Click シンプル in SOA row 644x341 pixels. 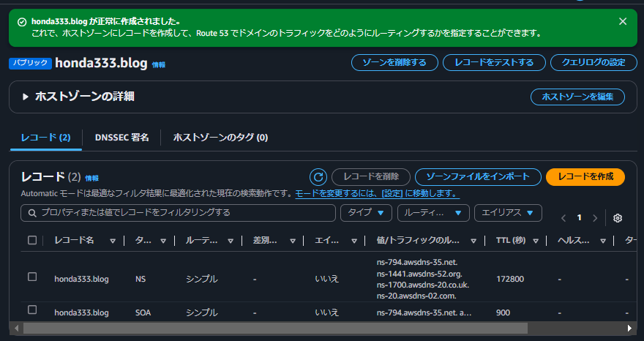(x=201, y=313)
